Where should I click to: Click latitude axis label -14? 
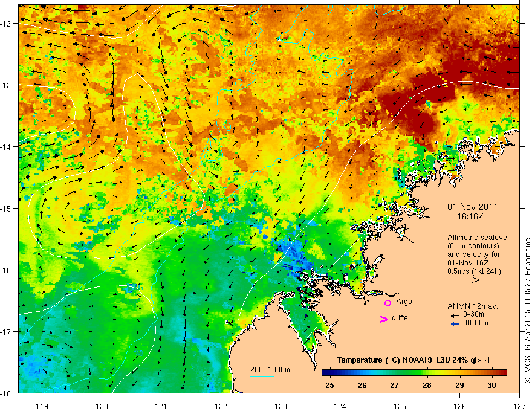pyautogui.click(x=7, y=147)
